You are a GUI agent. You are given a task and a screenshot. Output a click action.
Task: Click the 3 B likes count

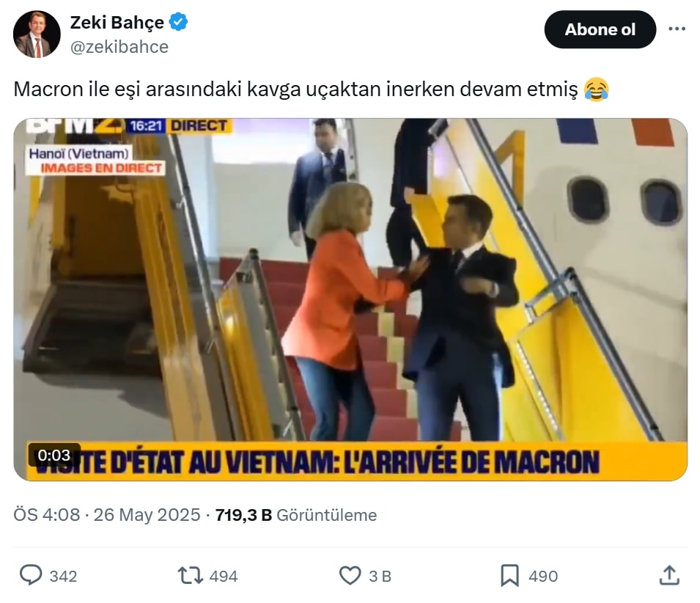click(380, 576)
